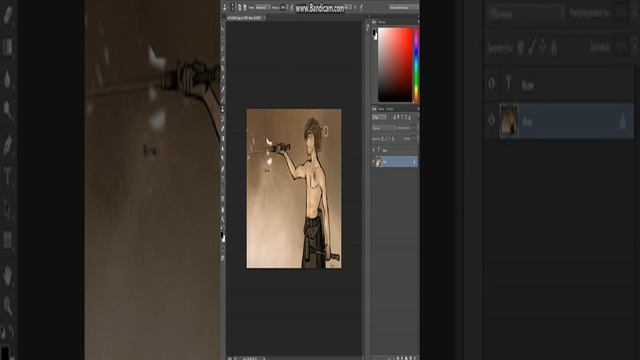Click the sepia figure artwork on the canvas
640x360 pixels.
[x=294, y=189]
